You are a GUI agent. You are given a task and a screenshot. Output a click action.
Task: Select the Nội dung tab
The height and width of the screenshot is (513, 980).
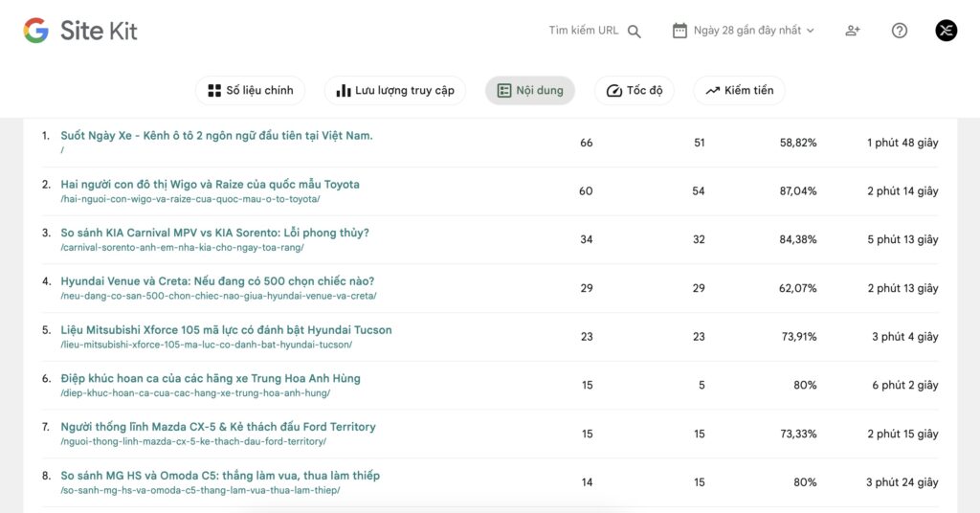pos(530,91)
